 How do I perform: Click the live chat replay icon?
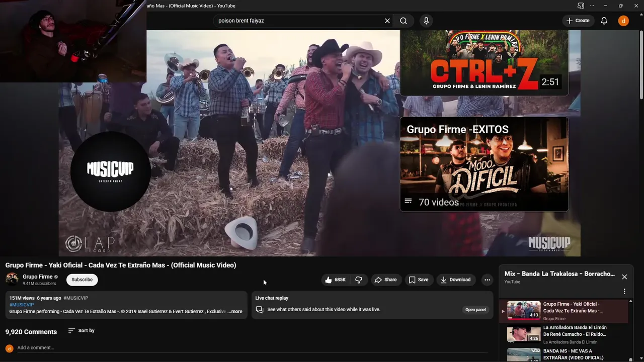(x=260, y=310)
